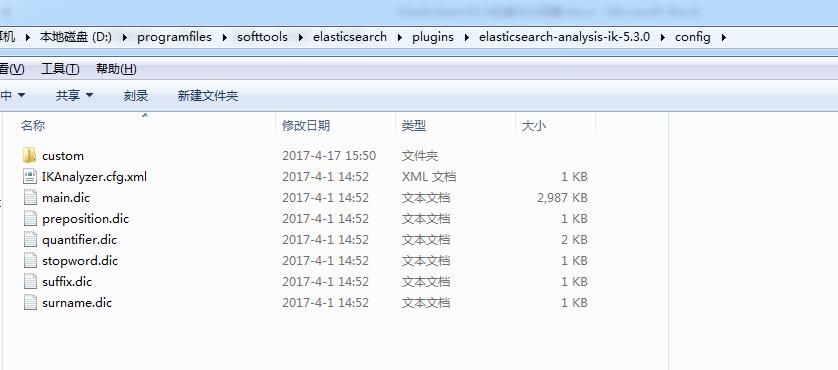Screen dimensions: 838x370
Task: Click the XML 文档 type cell
Action: point(429,176)
